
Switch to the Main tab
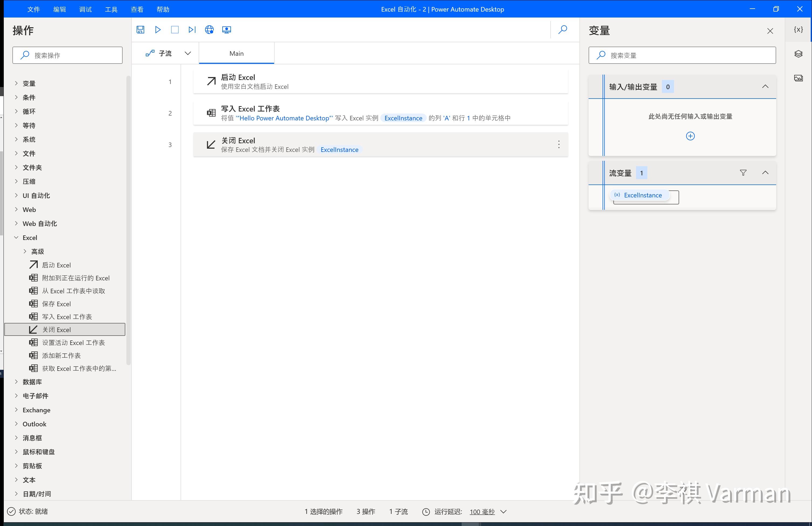click(236, 53)
